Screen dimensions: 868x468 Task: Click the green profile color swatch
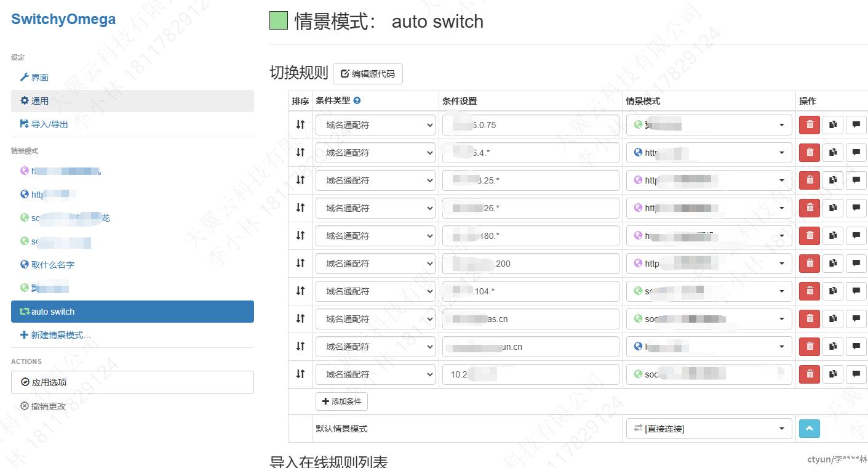coord(279,20)
